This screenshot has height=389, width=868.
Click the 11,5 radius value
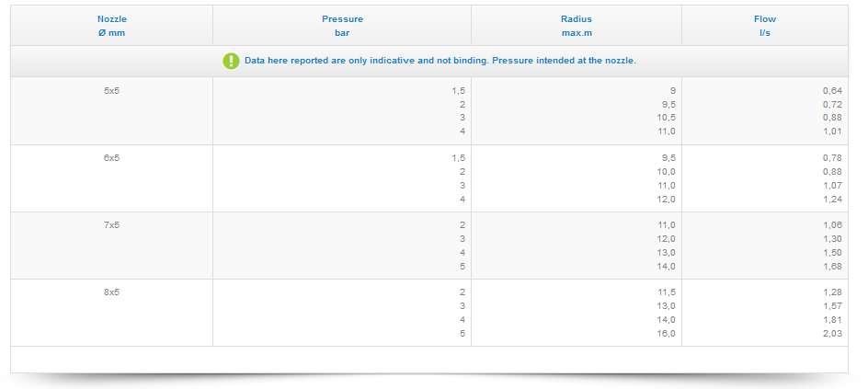click(x=667, y=292)
